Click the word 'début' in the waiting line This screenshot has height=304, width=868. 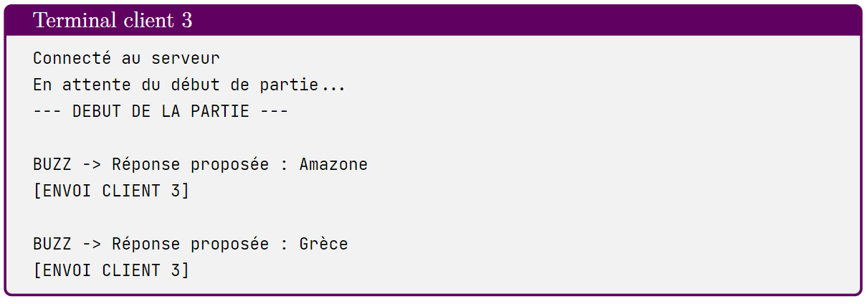[195, 85]
